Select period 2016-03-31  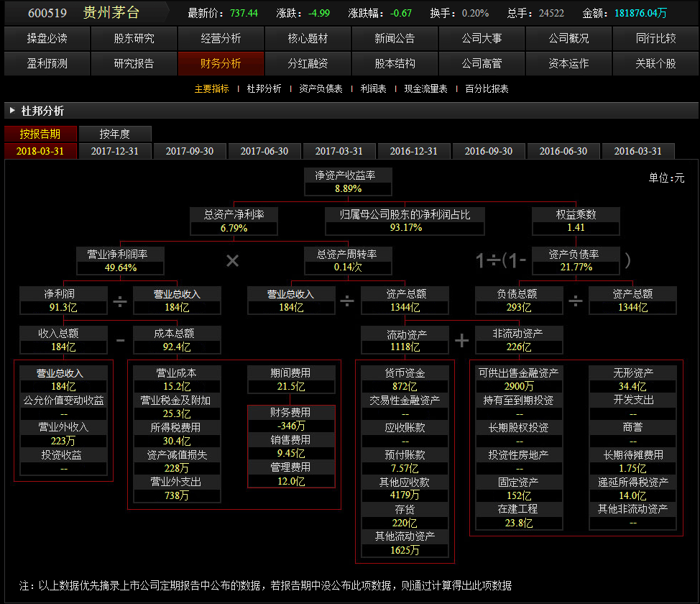click(x=638, y=151)
